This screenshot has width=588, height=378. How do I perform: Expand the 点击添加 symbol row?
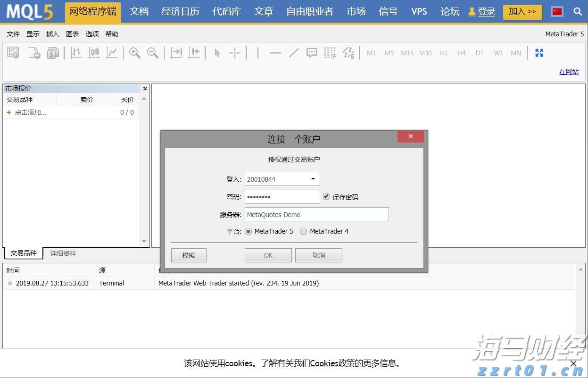click(x=9, y=112)
